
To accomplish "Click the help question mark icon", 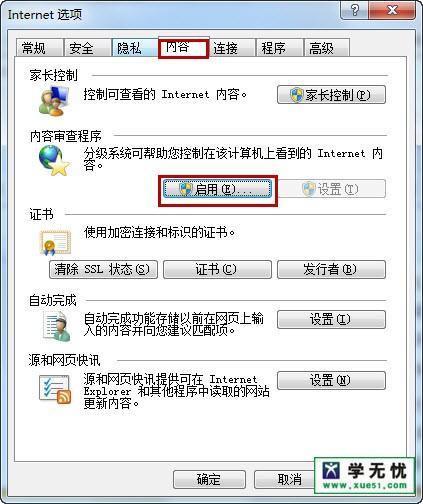I will click(355, 10).
